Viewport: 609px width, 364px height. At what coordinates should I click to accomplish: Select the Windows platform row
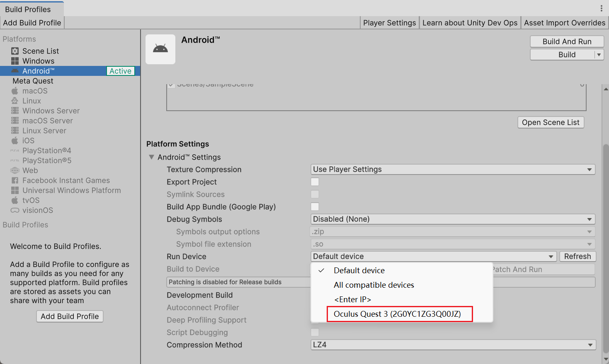tap(70, 61)
